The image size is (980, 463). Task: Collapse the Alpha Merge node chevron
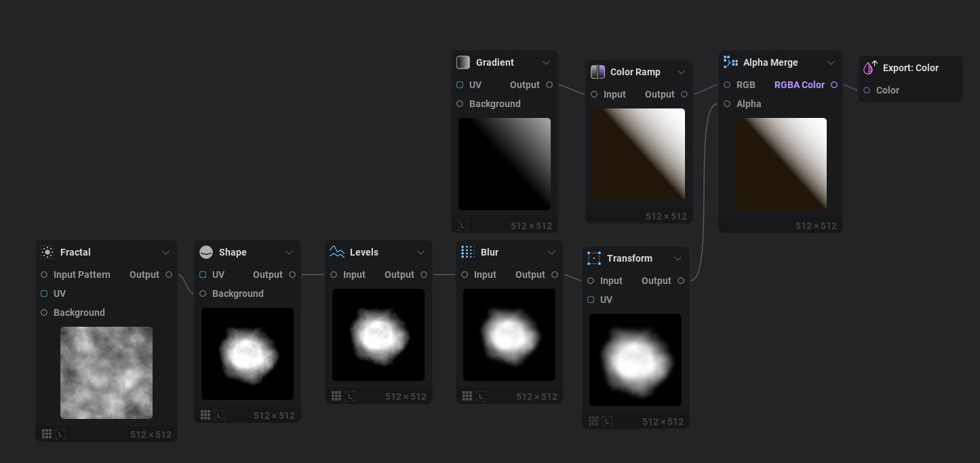point(831,62)
